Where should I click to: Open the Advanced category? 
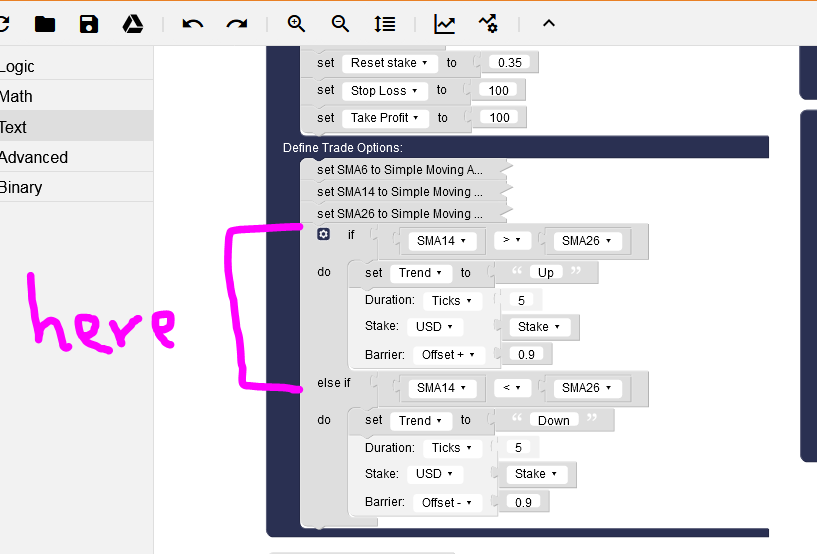(76, 157)
